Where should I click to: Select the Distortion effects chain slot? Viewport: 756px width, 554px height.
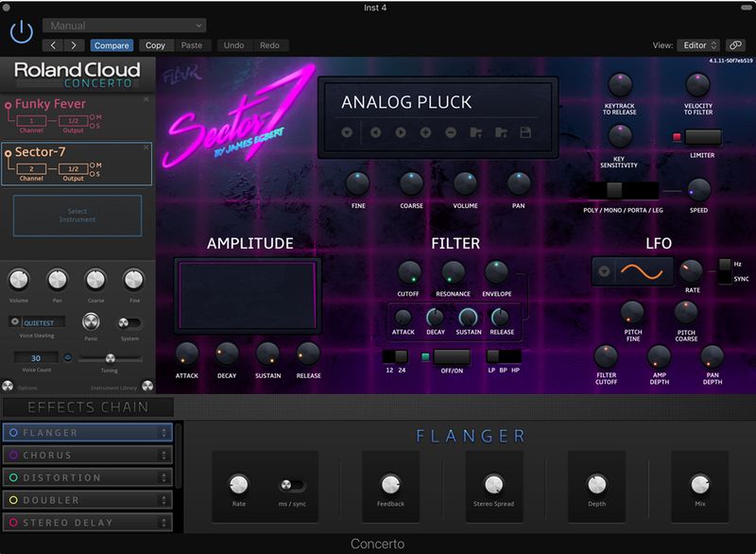pos(88,477)
